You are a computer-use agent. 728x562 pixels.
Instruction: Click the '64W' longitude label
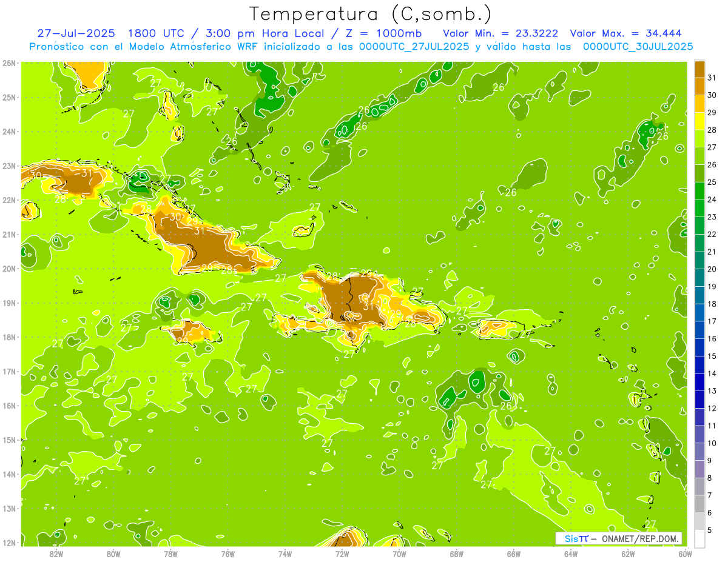(x=571, y=554)
